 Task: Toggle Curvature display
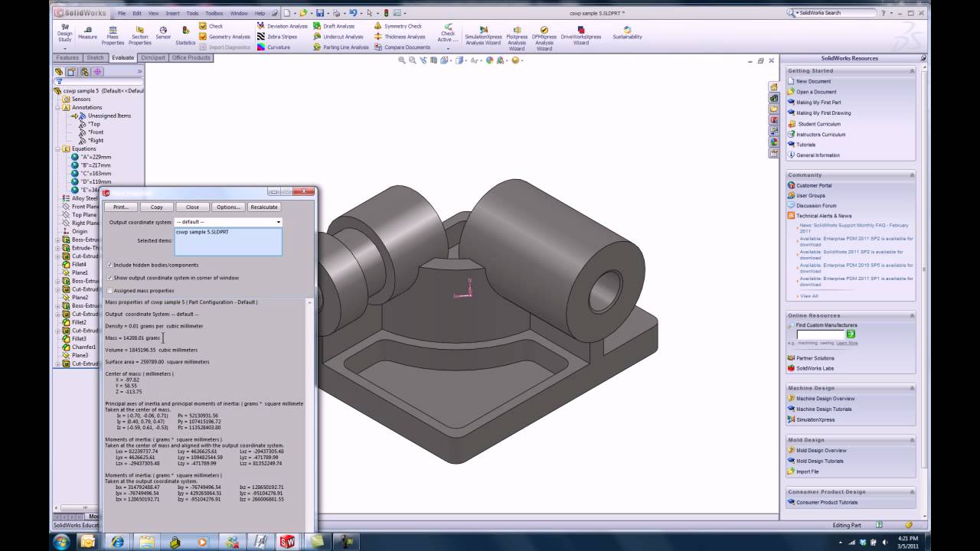[x=273, y=47]
